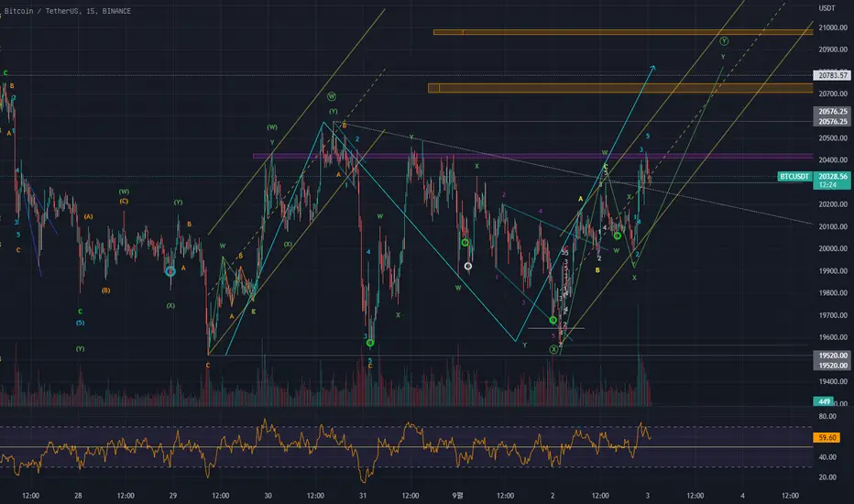Click the 20900.00 price axis label

tap(833, 49)
